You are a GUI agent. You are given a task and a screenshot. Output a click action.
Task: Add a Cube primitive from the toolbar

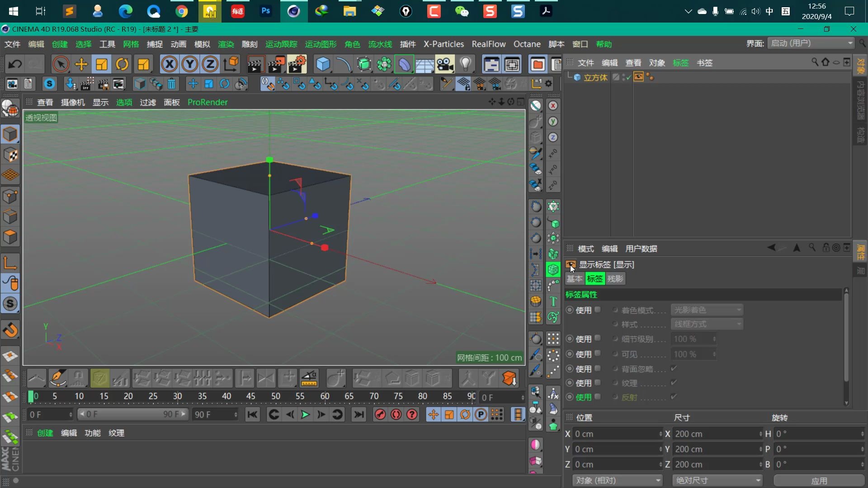[324, 64]
